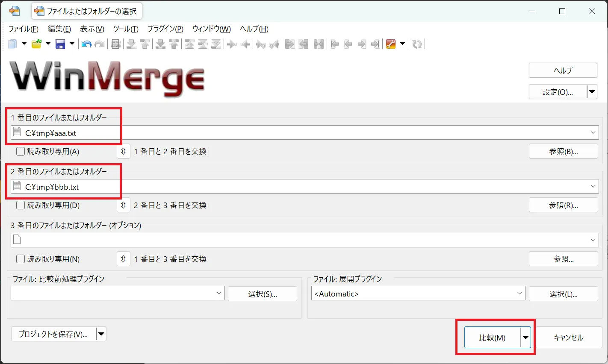Click the 参照(B)... browse button
Image resolution: width=608 pixels, height=364 pixels.
click(x=564, y=151)
